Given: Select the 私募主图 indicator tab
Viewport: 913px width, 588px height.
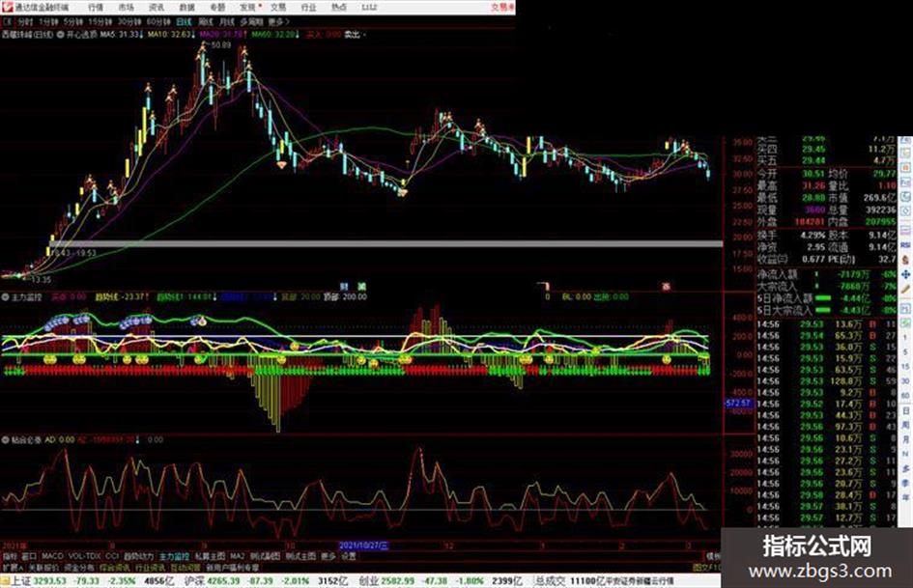Looking at the screenshot, I should 210,556.
